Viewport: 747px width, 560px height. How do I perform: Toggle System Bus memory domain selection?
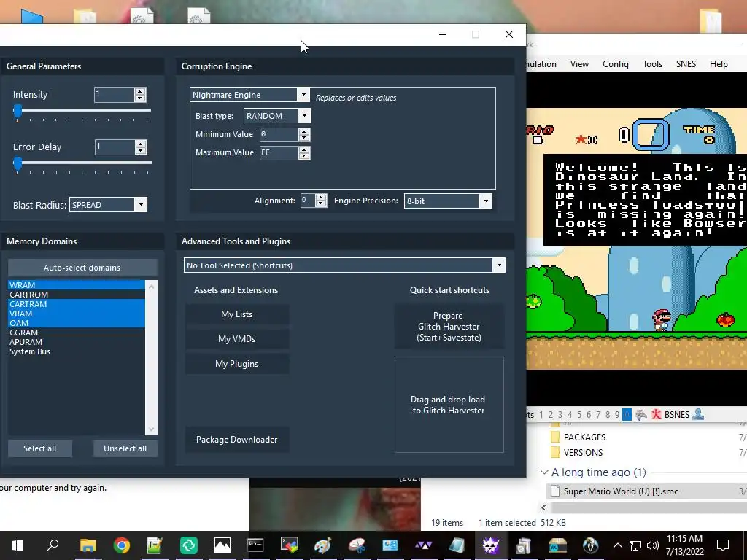click(x=76, y=351)
